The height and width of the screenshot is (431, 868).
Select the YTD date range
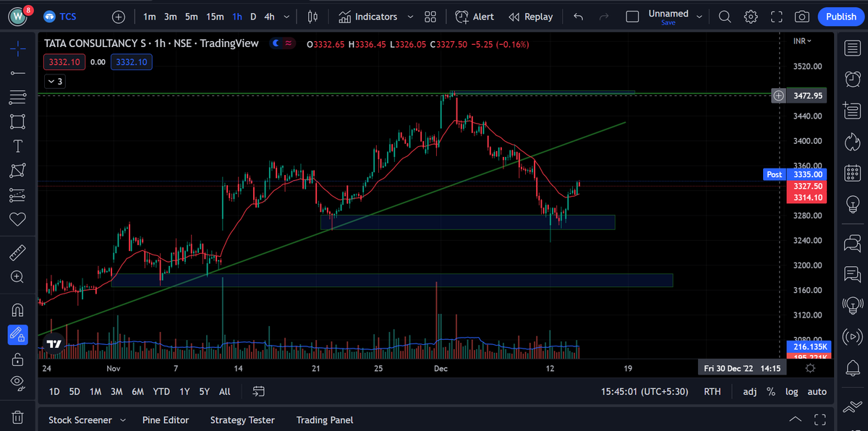tap(161, 391)
